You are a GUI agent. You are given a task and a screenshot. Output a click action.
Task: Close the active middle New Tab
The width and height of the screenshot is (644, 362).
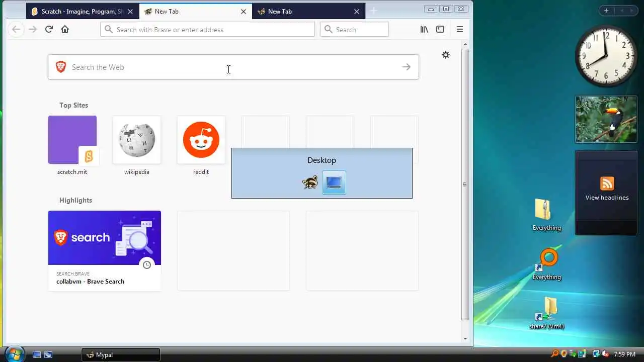point(244,11)
